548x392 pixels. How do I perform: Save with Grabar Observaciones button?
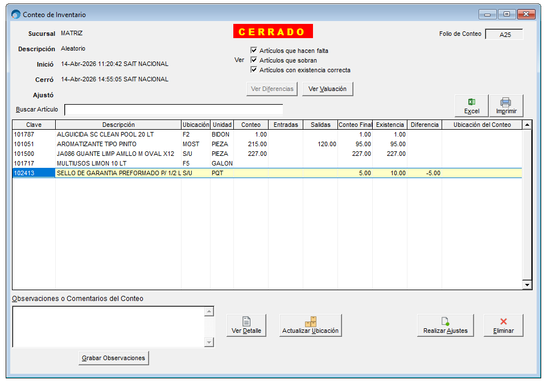(114, 358)
